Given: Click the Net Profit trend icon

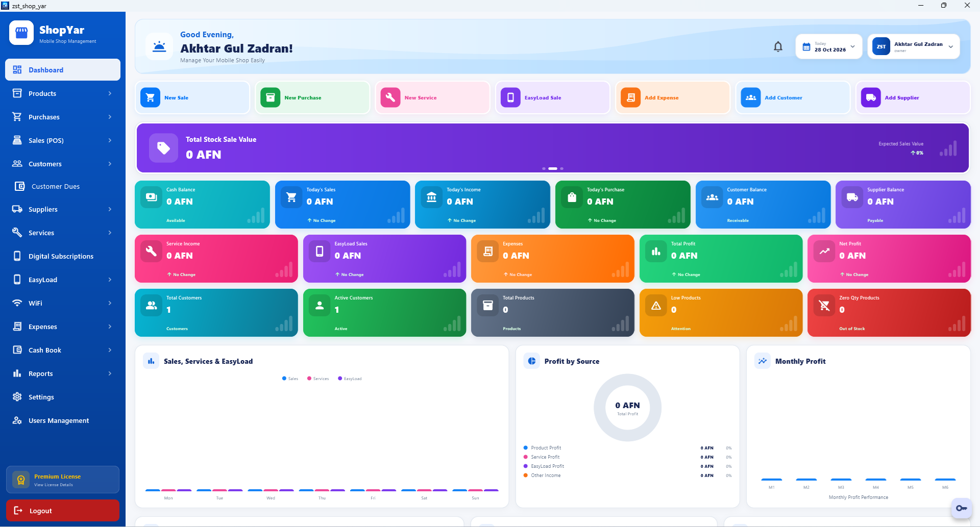Looking at the screenshot, I should coord(824,252).
